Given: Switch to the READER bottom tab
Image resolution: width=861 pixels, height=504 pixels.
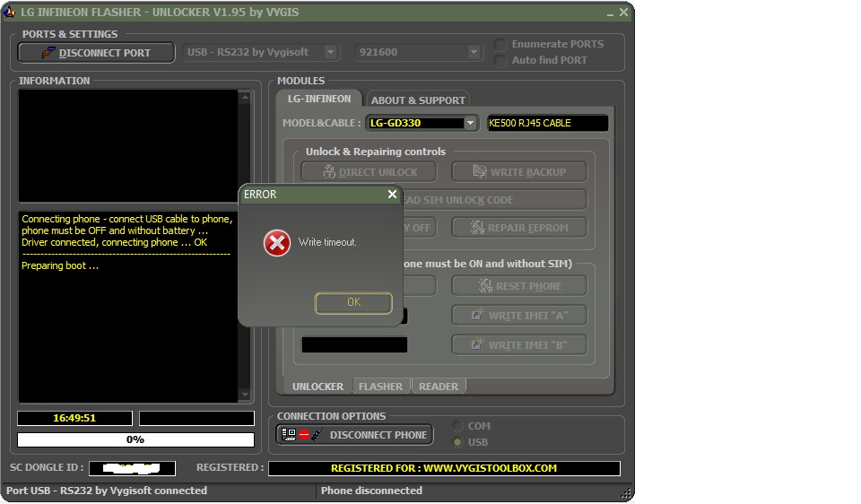Looking at the screenshot, I should tap(439, 387).
